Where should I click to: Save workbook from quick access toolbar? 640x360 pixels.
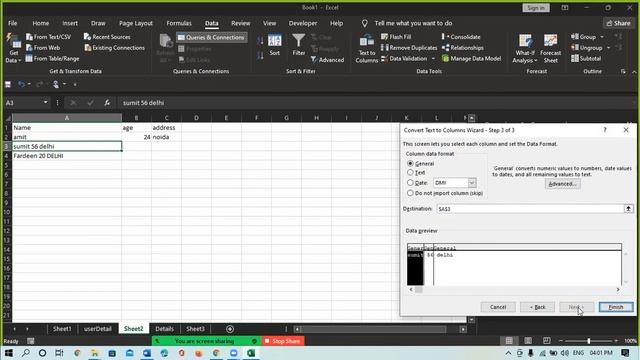click(x=8, y=84)
